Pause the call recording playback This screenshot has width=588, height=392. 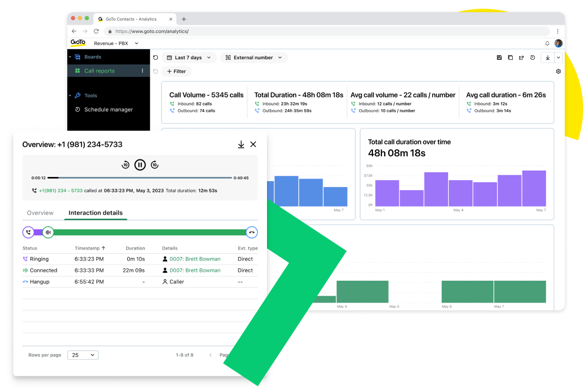(x=140, y=165)
